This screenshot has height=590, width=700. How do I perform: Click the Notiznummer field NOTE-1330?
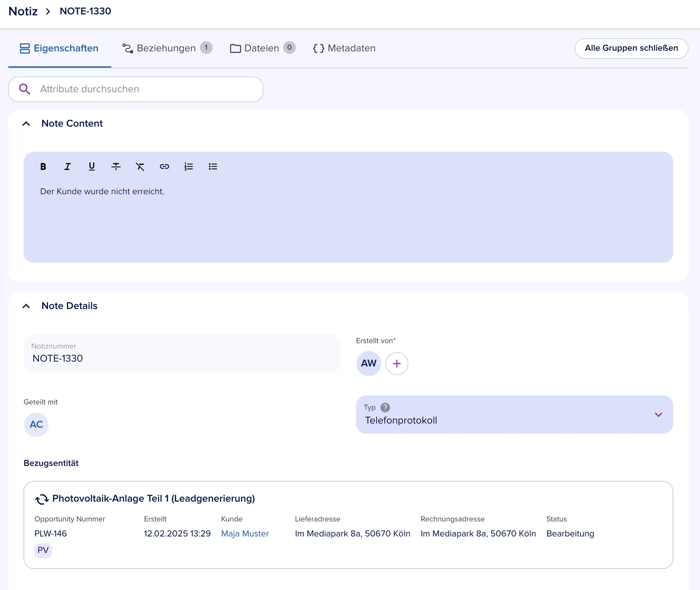(x=182, y=354)
